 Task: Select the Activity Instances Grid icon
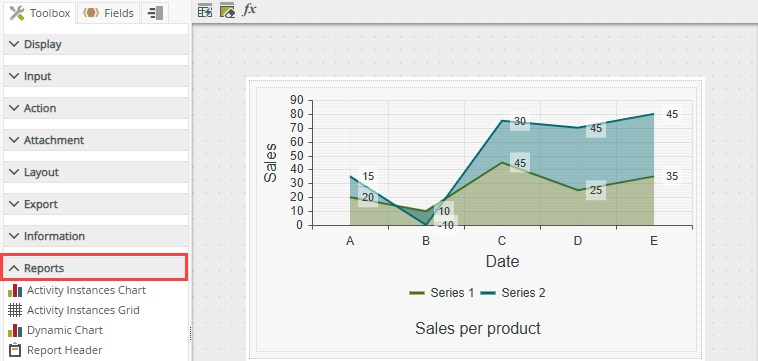pos(15,310)
